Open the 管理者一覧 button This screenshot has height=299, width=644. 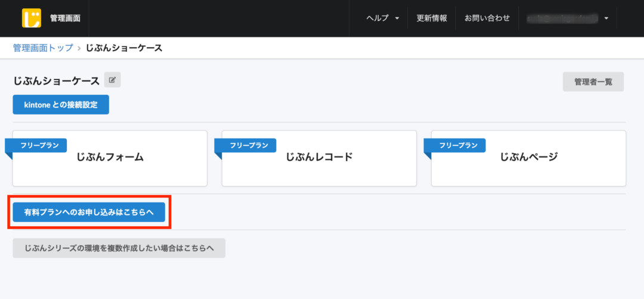coord(593,82)
